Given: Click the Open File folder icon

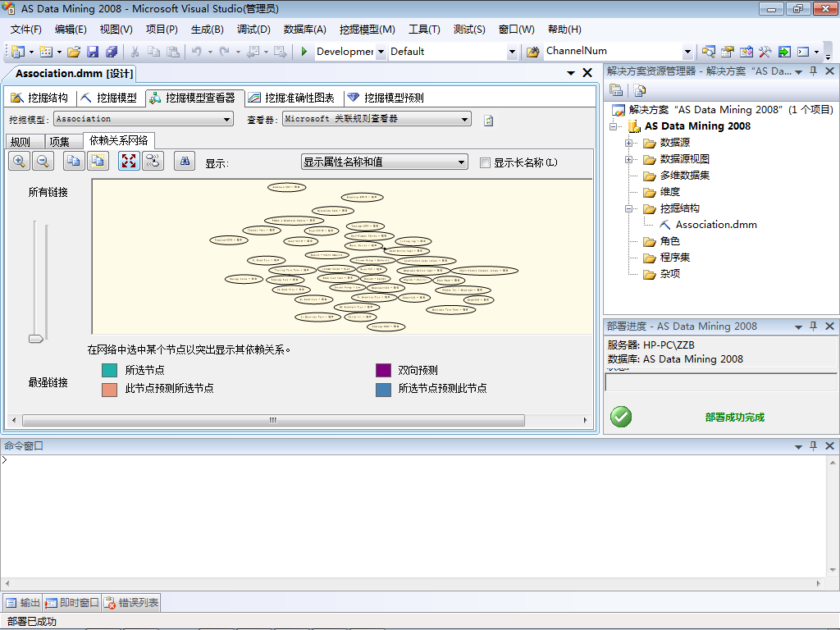Looking at the screenshot, I should 74,52.
